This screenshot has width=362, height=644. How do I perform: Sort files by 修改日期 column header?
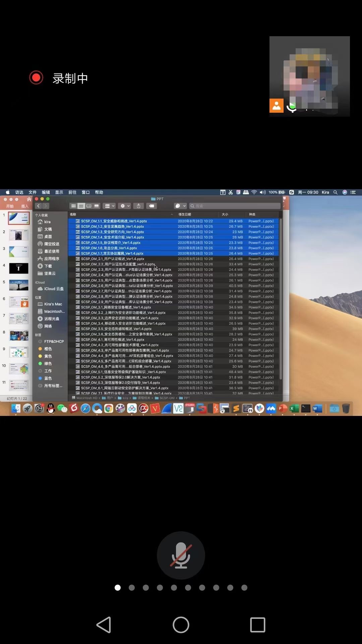click(x=185, y=214)
